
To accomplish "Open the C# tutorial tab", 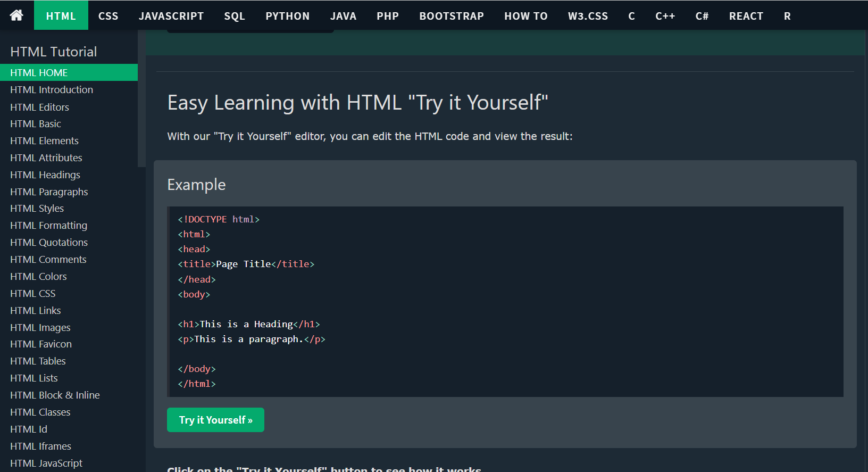I will pos(702,15).
